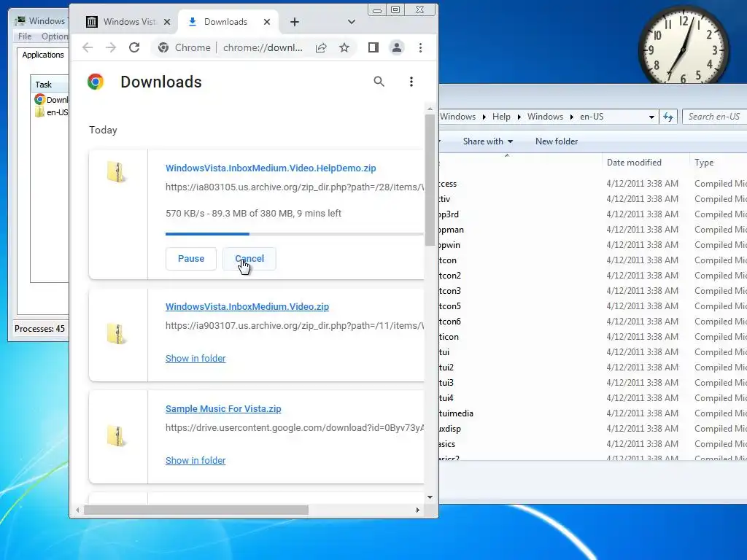Image resolution: width=747 pixels, height=560 pixels.
Task: Create New folder in Explorer
Action: click(557, 141)
